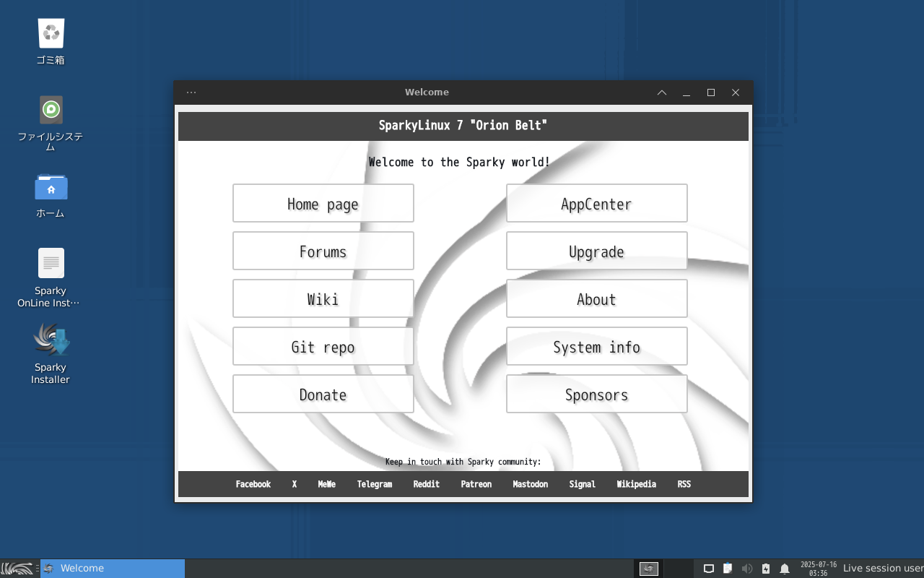Click the MeWe link
The image size is (924, 578).
click(x=327, y=484)
